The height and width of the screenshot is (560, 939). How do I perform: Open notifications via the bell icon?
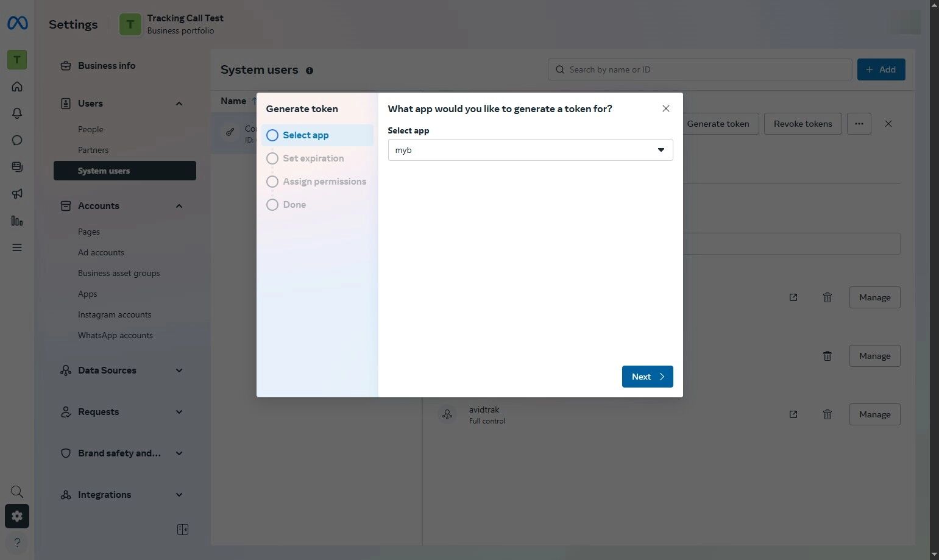[17, 113]
